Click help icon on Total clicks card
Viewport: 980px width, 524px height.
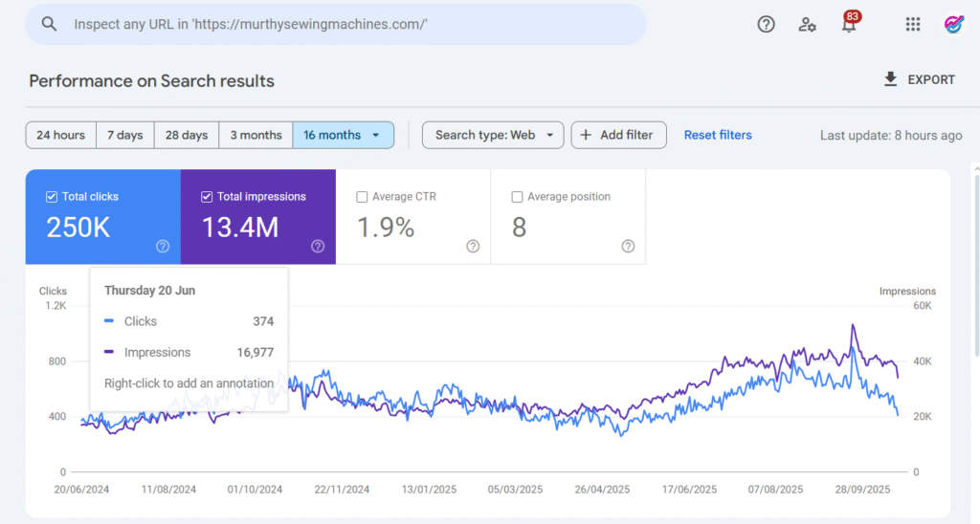click(163, 246)
